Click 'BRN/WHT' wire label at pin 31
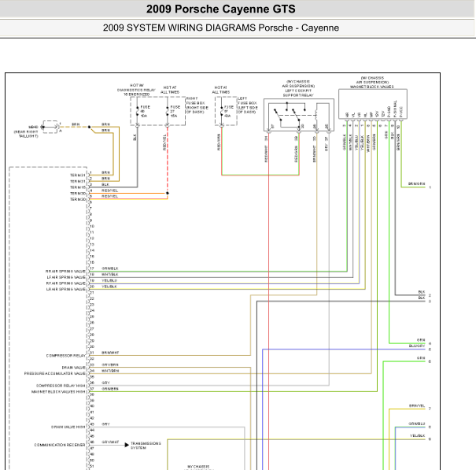Viewport: 476px width, 470px height. 110,353
